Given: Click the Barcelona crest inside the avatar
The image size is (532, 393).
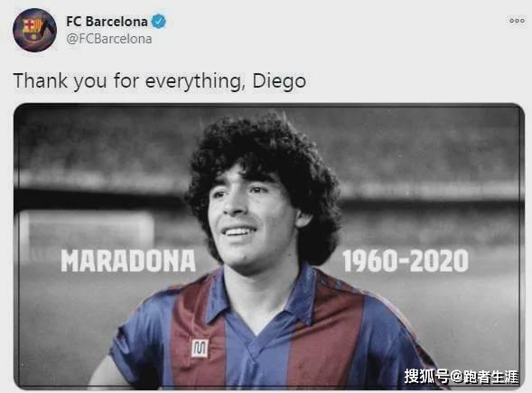Looking at the screenshot, I should pos(33,29).
